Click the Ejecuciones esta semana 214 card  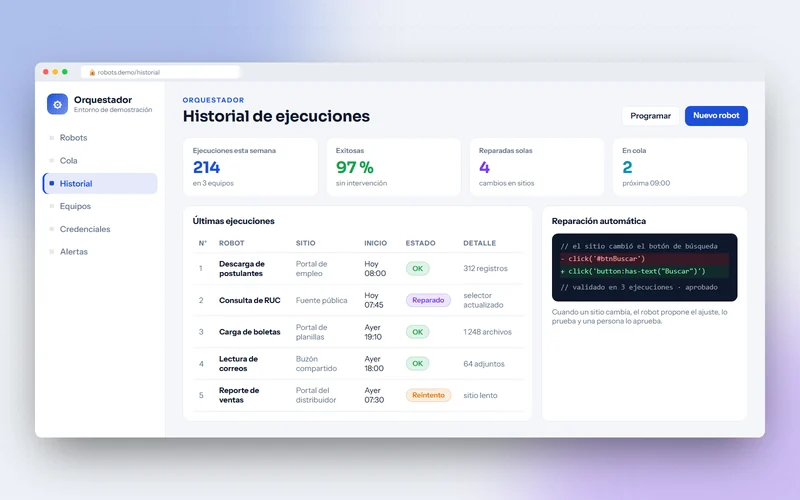pos(251,167)
